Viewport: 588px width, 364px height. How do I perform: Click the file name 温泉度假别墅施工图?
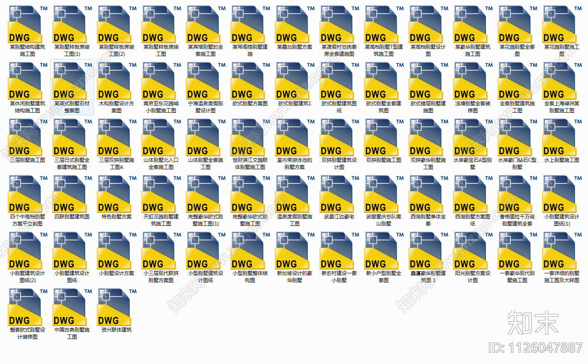tap(295, 220)
